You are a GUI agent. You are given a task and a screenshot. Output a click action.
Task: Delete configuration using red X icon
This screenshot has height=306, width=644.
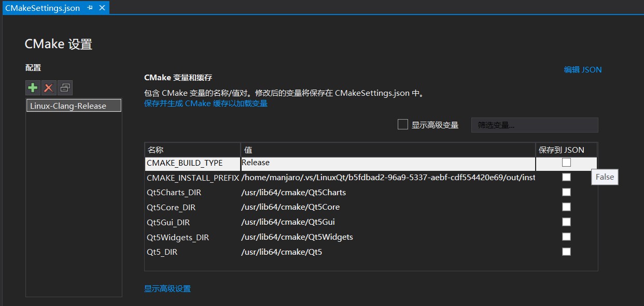pos(48,87)
